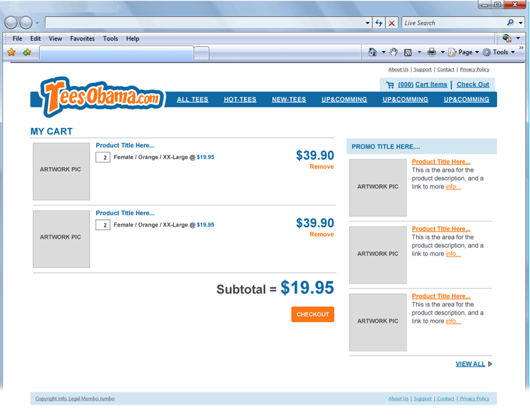Click the TeesObama.com logo
Screen dimensions: 530x420
102,97
